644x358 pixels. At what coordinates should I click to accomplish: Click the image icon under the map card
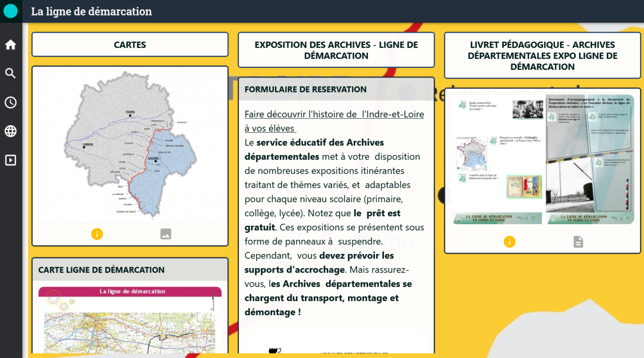166,234
